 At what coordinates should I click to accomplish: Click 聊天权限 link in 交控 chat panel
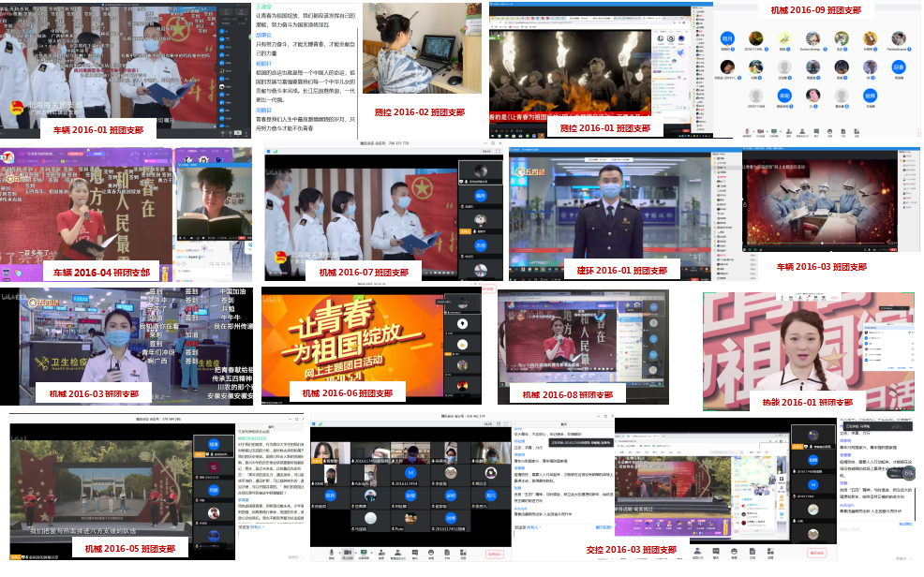[x=603, y=527]
